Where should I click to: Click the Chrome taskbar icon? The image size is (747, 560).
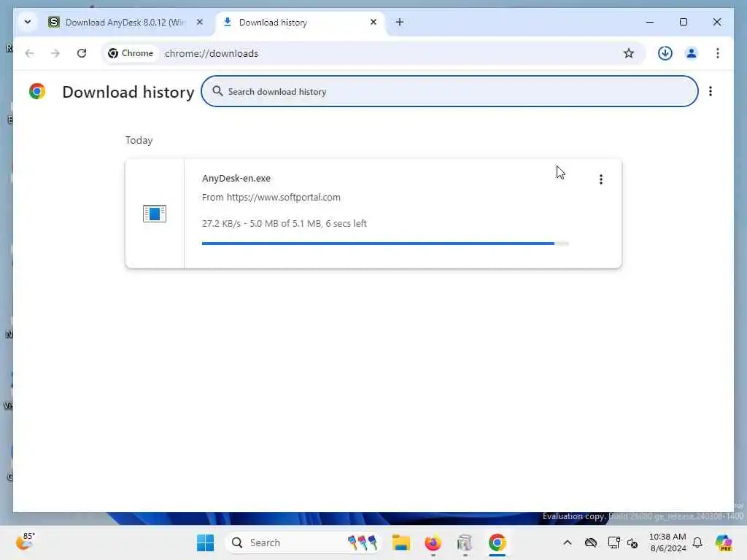pos(497,542)
